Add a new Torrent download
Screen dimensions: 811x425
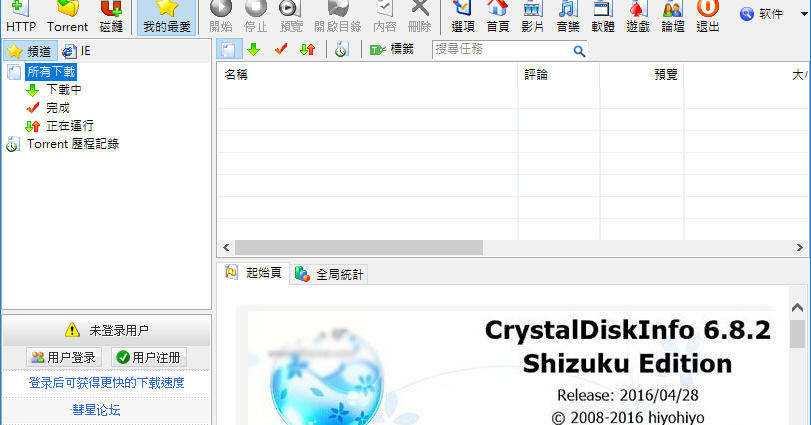pos(68,17)
